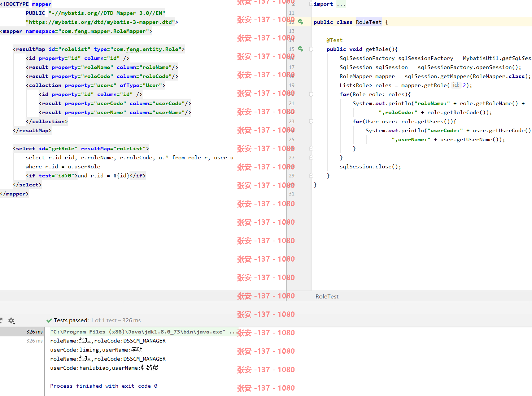Image resolution: width=532 pixels, height=396 pixels.
Task: Click the @Test annotation
Action: (335, 40)
